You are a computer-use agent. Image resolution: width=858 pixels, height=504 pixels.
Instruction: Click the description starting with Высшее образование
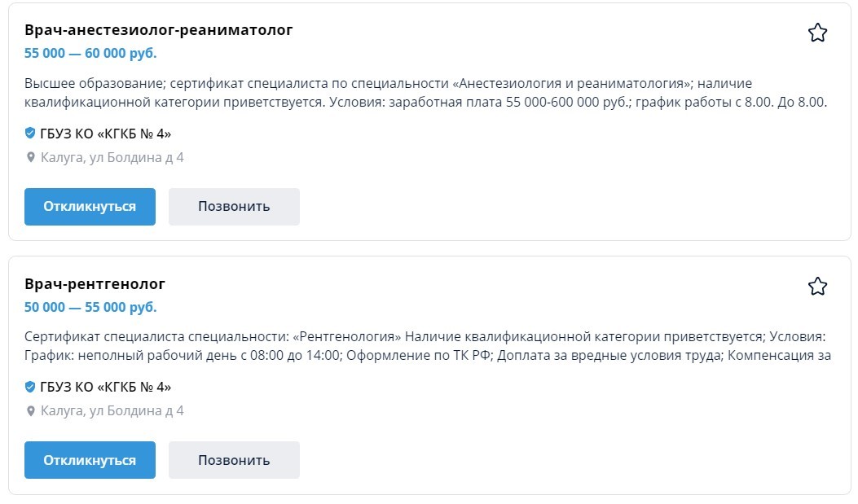pyautogui.click(x=425, y=93)
